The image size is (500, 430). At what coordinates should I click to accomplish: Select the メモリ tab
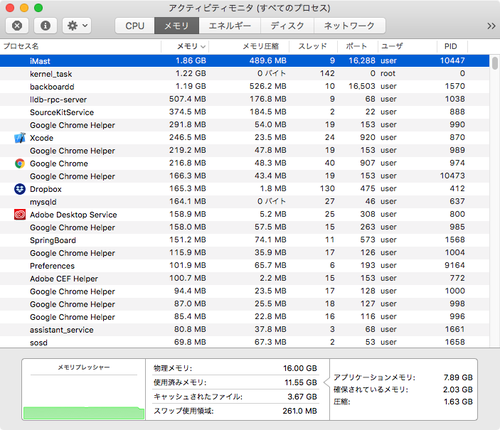[177, 26]
